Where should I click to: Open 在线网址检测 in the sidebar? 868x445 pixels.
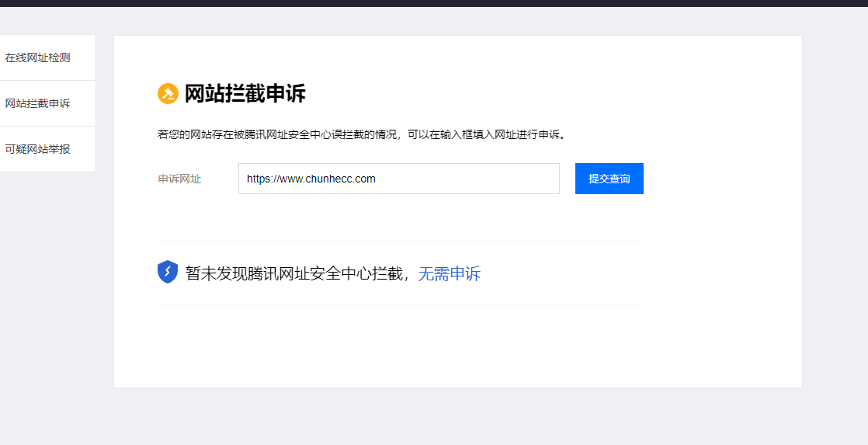click(37, 57)
